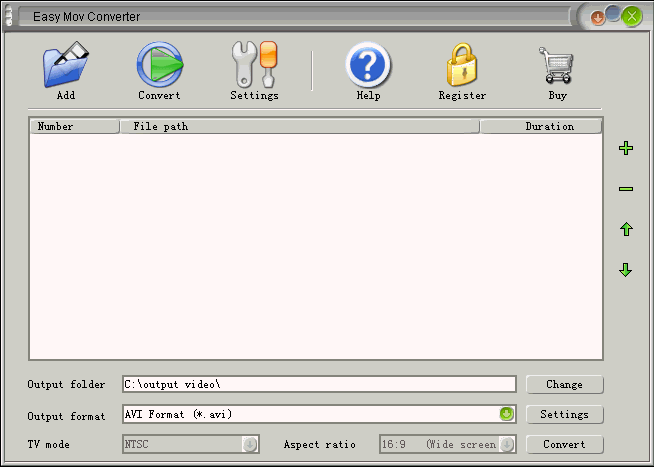The width and height of the screenshot is (654, 467).
Task: Click the File path column header
Action: (299, 126)
